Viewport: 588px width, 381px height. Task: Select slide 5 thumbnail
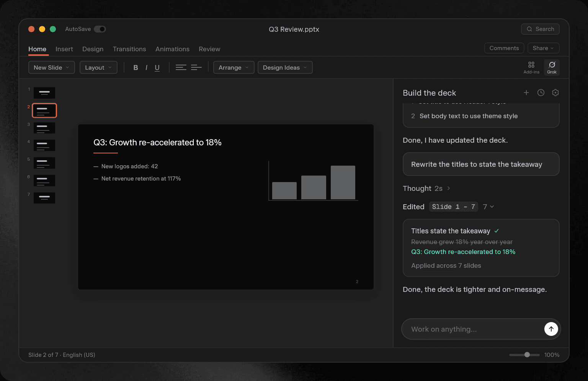point(44,163)
